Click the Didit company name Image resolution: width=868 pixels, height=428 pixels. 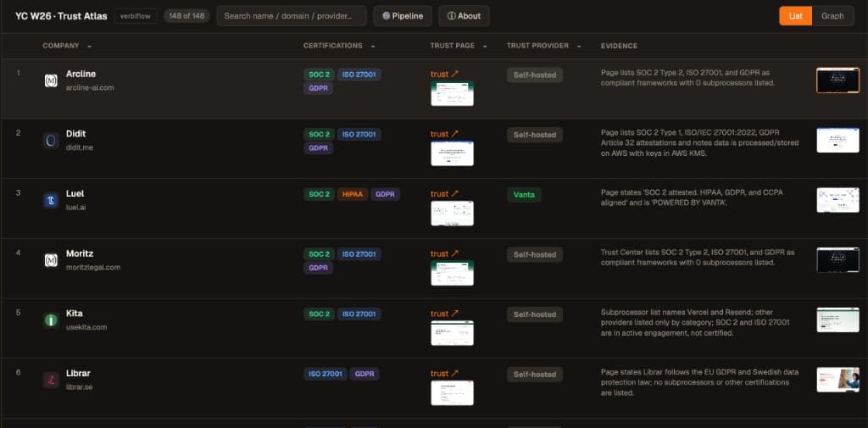click(75, 133)
